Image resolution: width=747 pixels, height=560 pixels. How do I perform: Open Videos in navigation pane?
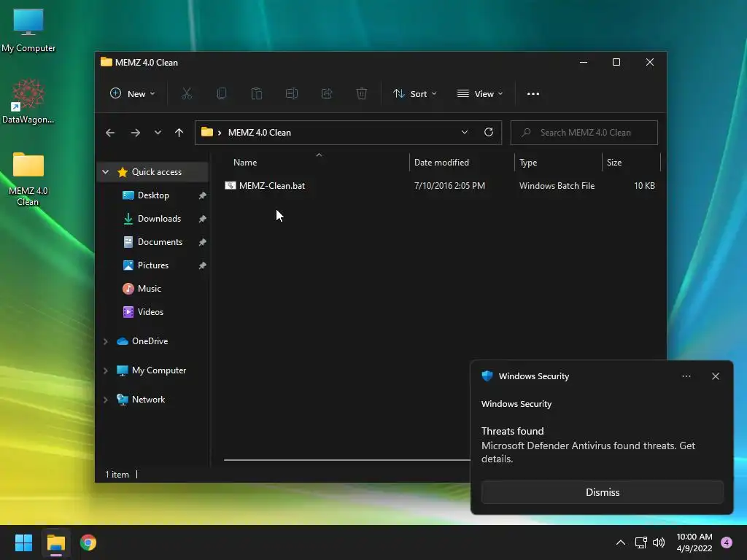pyautogui.click(x=150, y=312)
